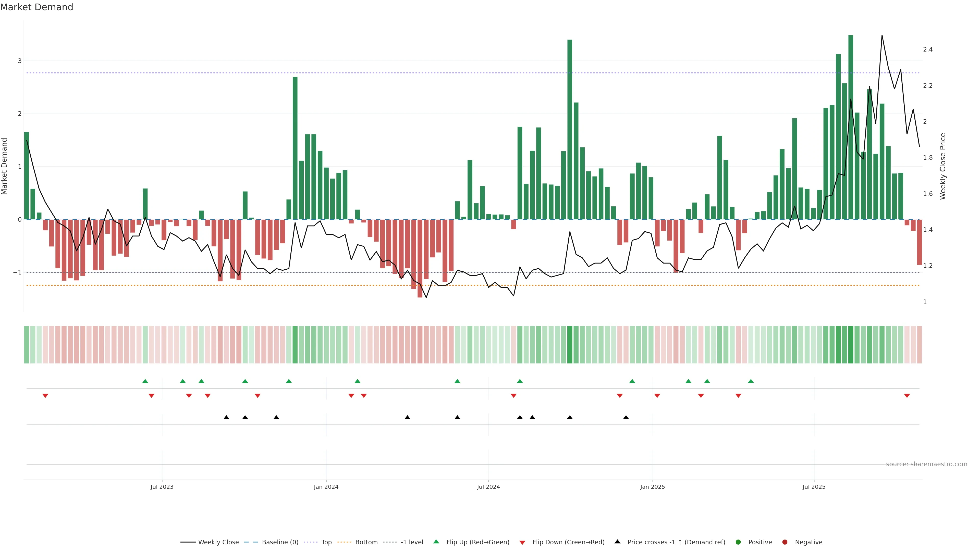The image size is (980, 551).
Task: Click the first green flip-up triangle before Jul 2023
Action: 145,381
